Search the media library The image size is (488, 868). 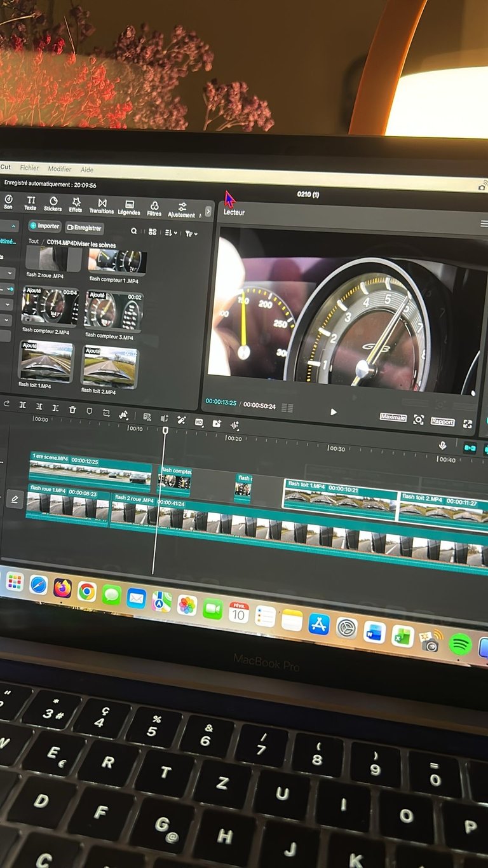134,231
